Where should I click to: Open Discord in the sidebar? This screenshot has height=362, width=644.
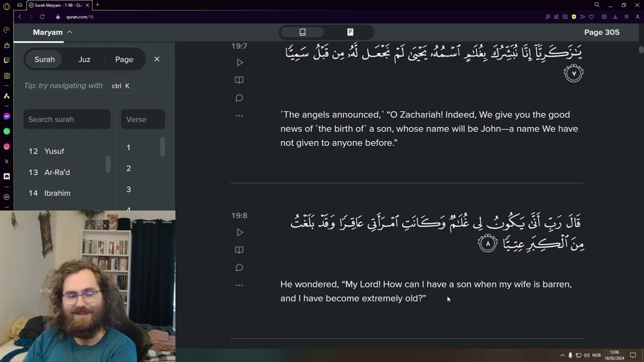(7, 176)
